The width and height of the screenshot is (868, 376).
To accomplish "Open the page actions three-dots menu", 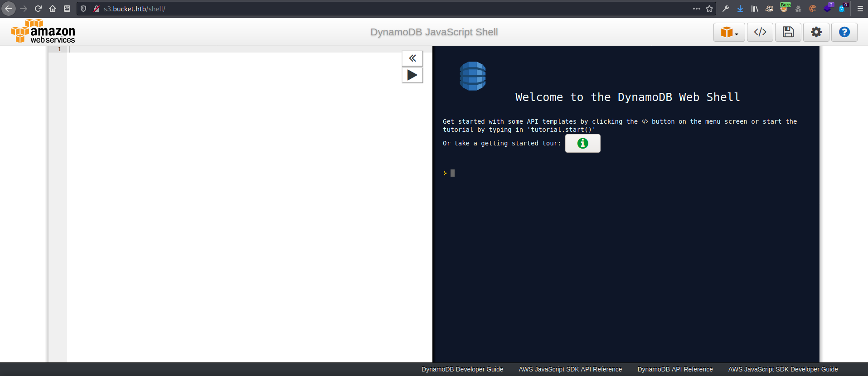I will (697, 9).
